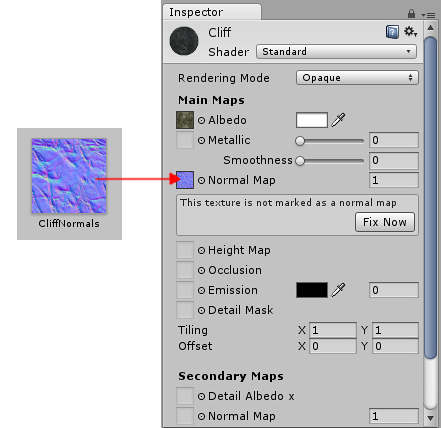Click the Inspector scroll down arrow

point(430,418)
